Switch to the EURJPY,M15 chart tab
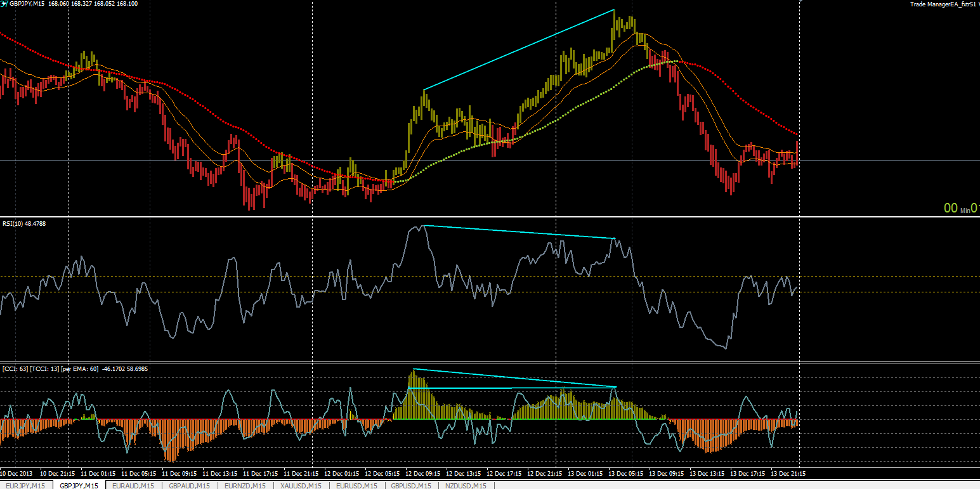Screen dimensions: 980x489 [x=26, y=485]
